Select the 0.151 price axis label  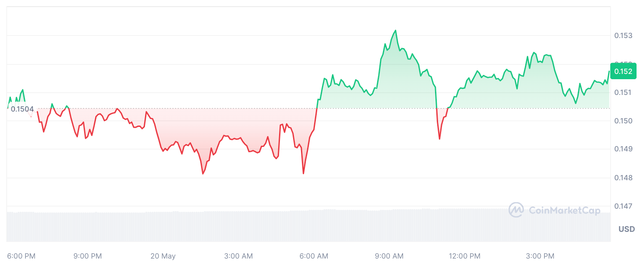click(623, 92)
